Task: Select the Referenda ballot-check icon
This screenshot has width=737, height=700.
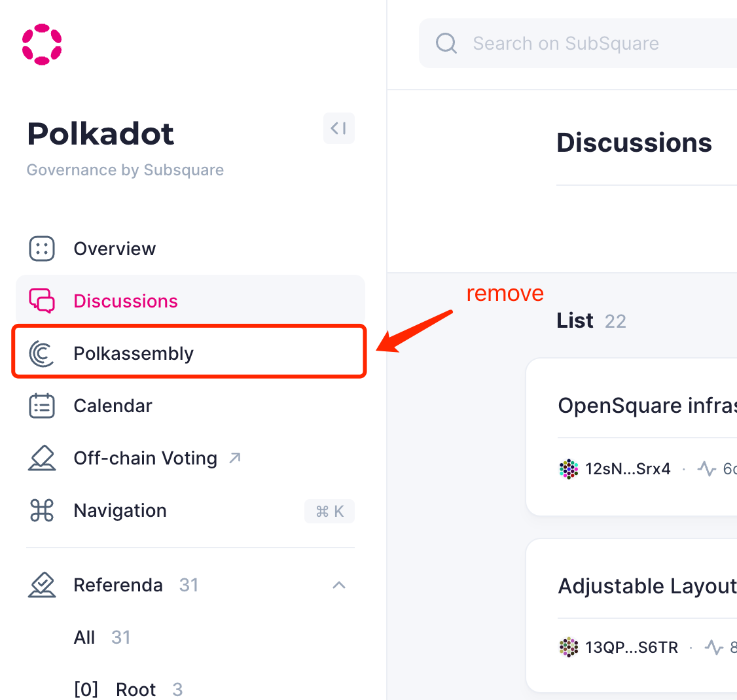Action: coord(42,584)
